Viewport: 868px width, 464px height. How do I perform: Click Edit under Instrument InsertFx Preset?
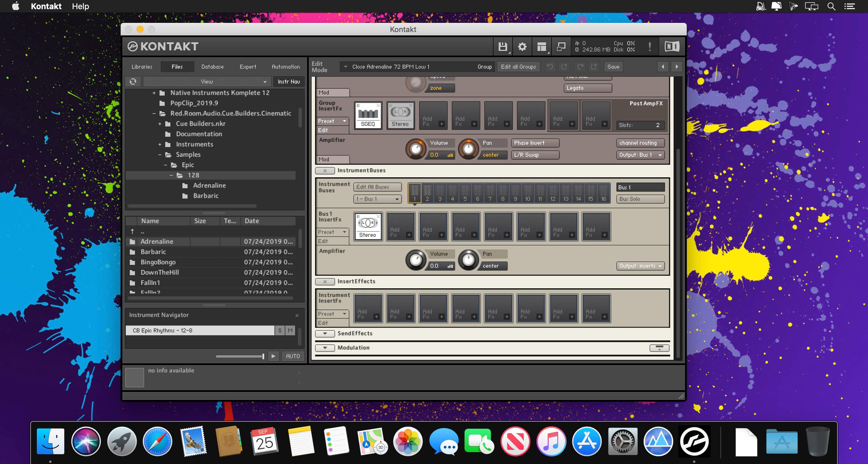tap(333, 323)
